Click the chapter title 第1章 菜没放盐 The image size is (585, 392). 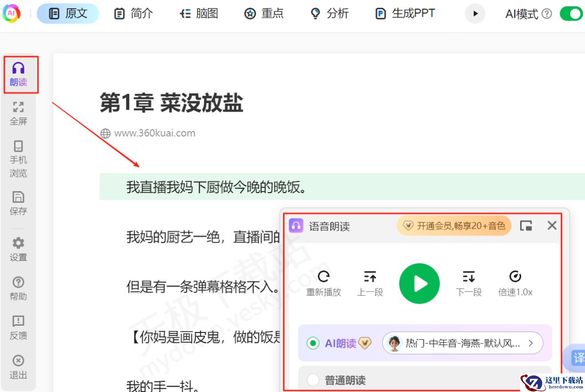tap(172, 103)
